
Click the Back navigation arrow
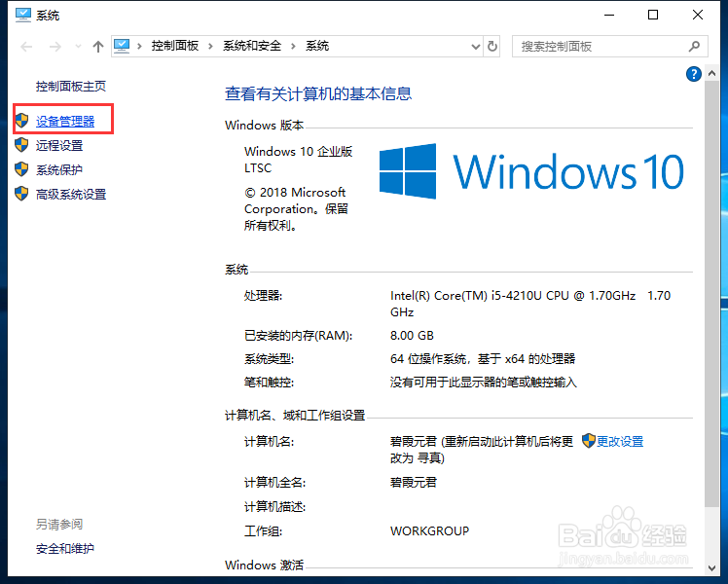tap(26, 47)
